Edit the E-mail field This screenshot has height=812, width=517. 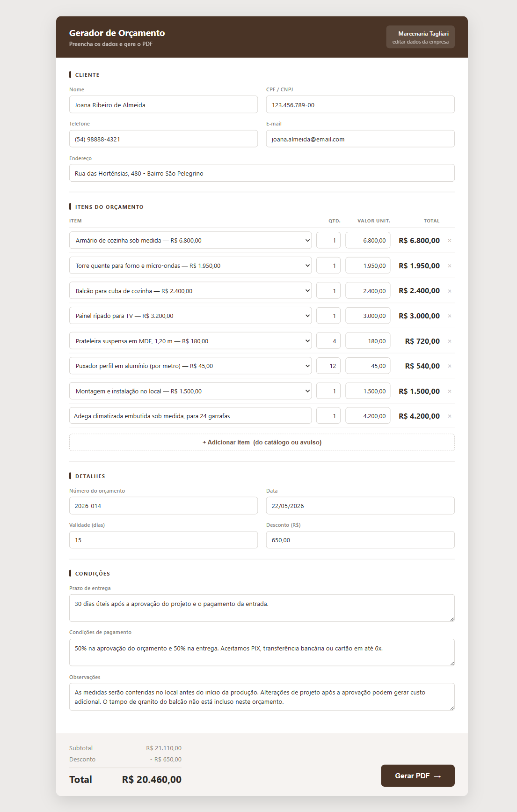(360, 139)
